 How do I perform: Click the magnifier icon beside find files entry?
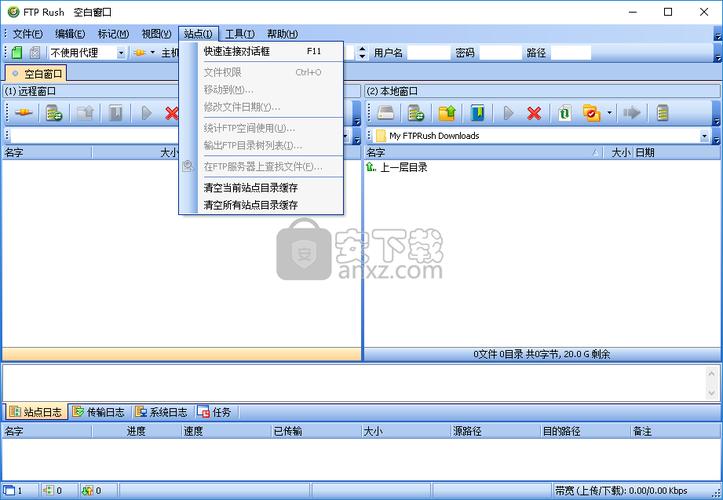[188, 166]
